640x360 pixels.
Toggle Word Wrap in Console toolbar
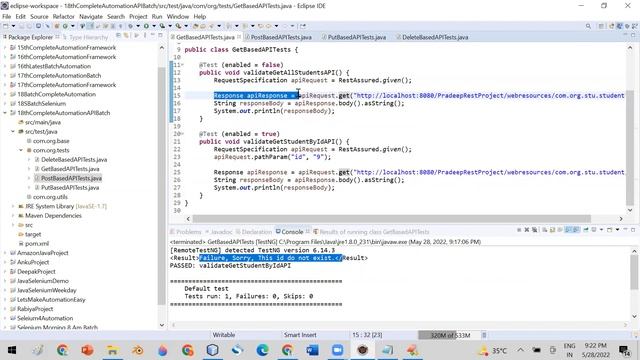pyautogui.click(x=560, y=230)
